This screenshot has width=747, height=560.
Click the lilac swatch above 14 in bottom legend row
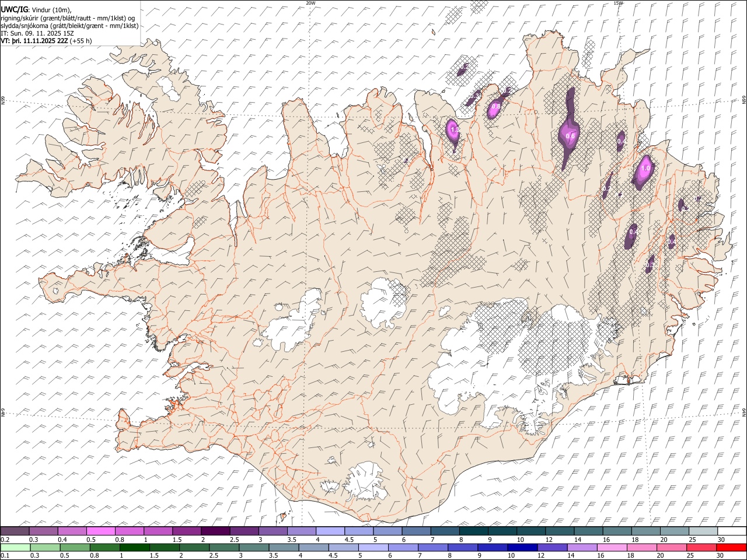582,547
